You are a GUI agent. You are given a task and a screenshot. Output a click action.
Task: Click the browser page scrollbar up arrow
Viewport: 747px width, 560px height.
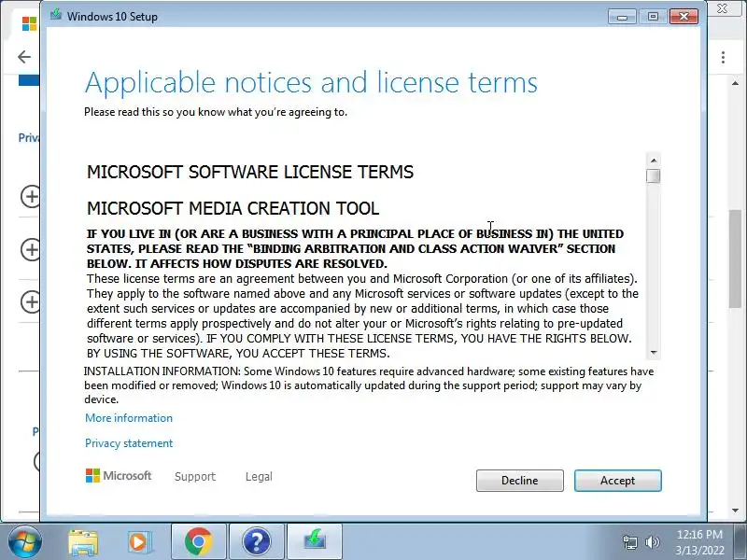(735, 83)
